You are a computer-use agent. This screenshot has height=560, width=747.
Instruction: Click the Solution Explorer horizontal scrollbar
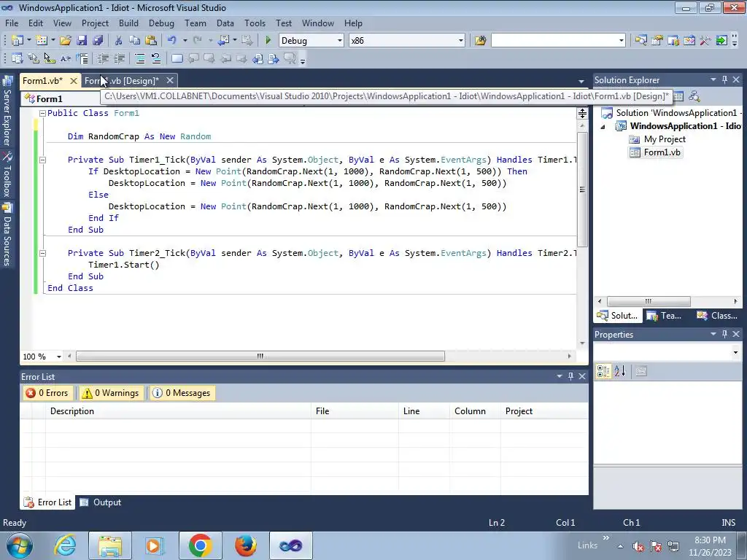[x=648, y=301]
